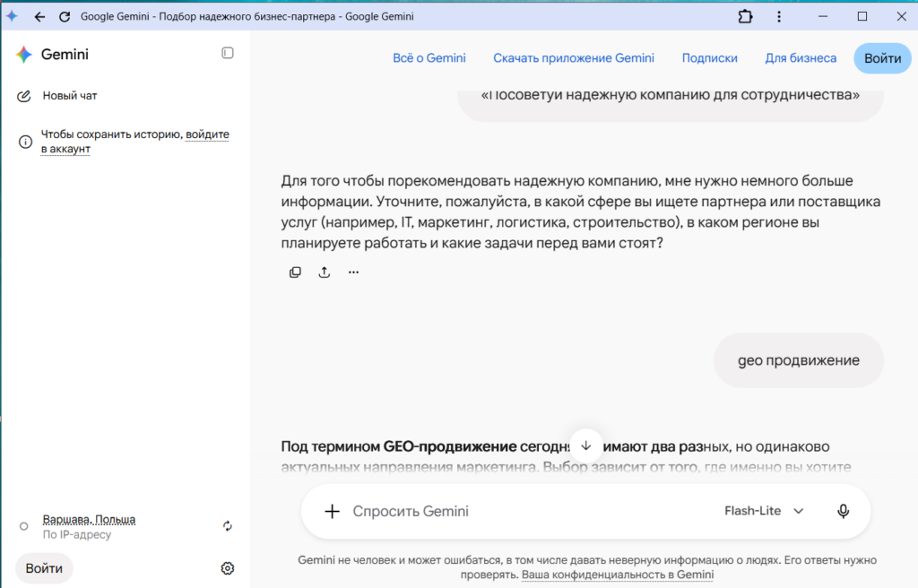
Task: Open settings gear in the sidebar
Action: (228, 568)
